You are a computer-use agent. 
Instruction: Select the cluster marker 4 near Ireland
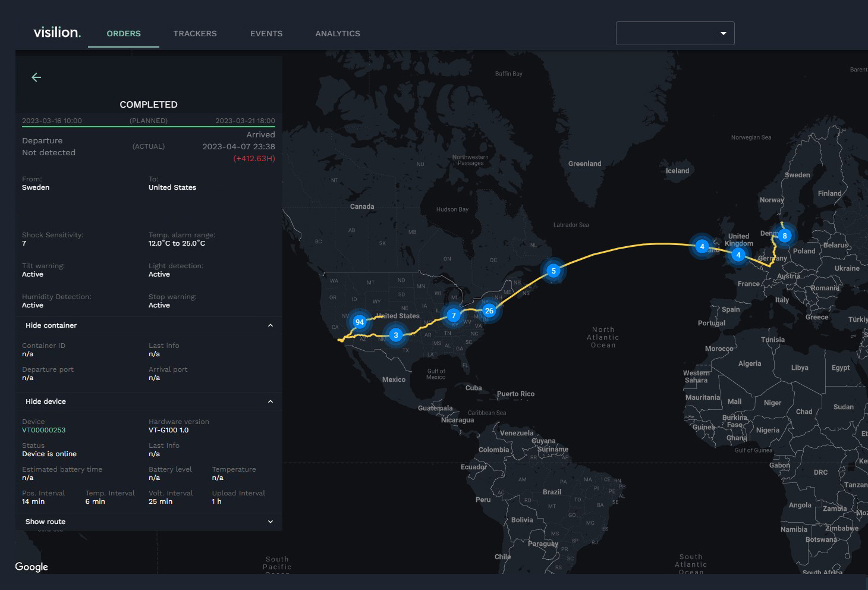click(x=702, y=246)
